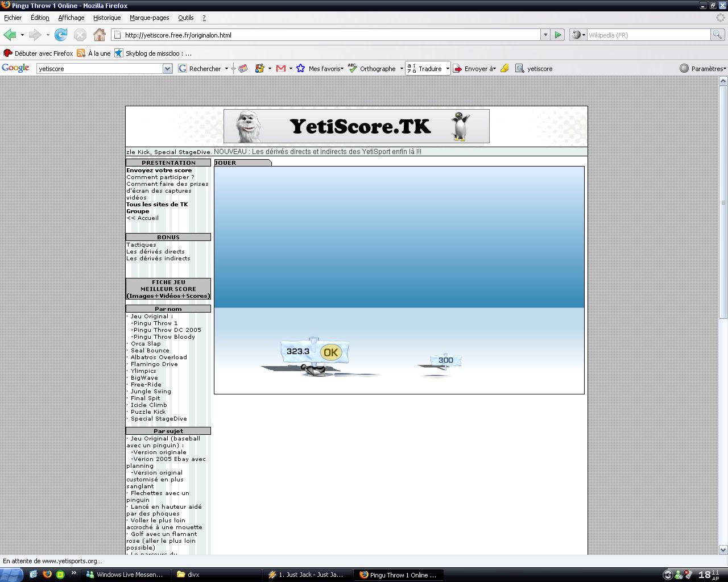Open the Outils menu
The image size is (728, 582).
186,18
